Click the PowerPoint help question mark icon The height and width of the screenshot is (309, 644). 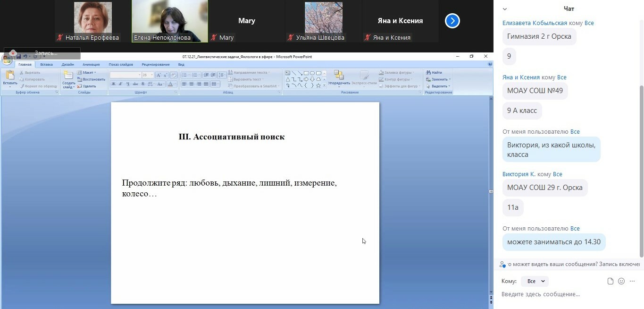pyautogui.click(x=490, y=64)
